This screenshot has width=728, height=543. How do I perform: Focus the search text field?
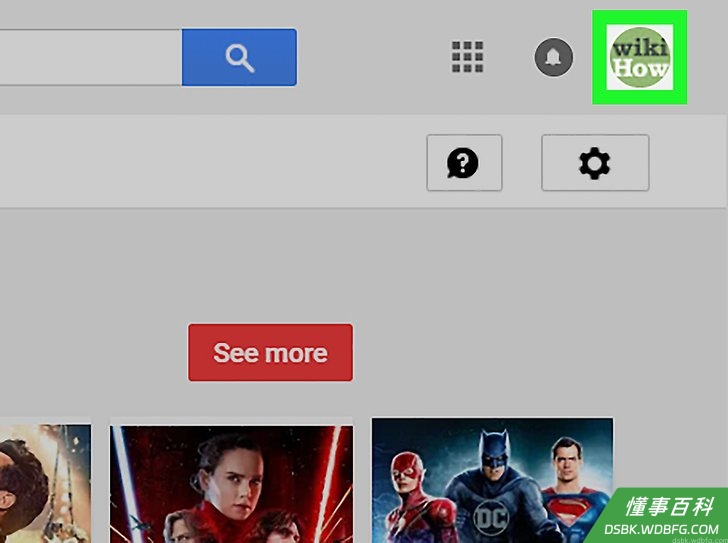(91, 57)
